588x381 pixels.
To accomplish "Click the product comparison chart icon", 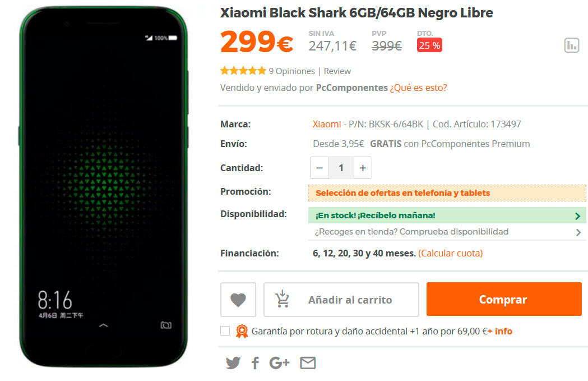I will point(571,45).
